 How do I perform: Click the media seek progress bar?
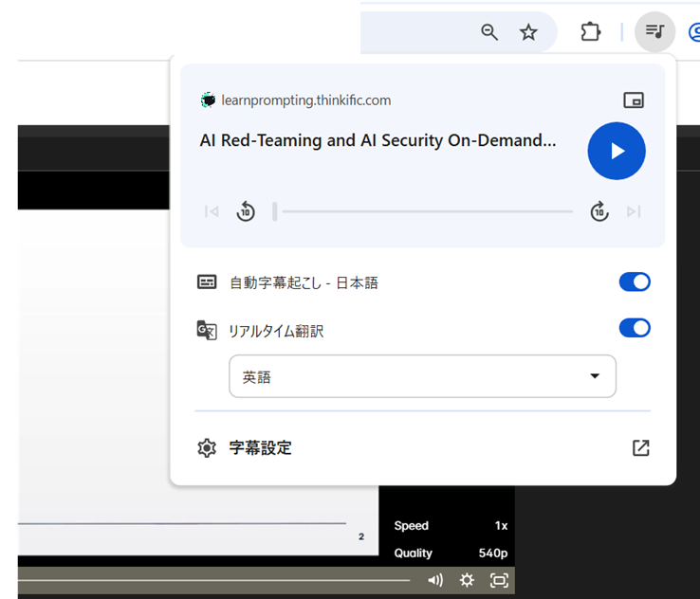pos(423,211)
